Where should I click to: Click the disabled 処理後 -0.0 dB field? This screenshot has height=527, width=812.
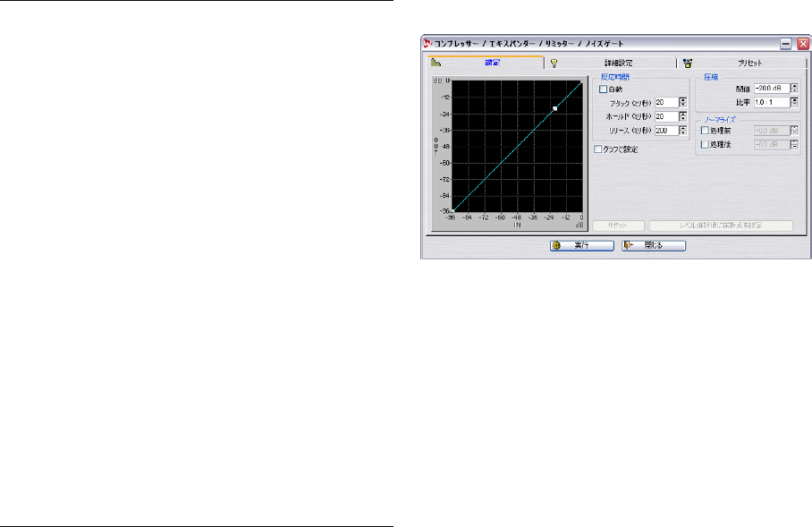point(772,145)
